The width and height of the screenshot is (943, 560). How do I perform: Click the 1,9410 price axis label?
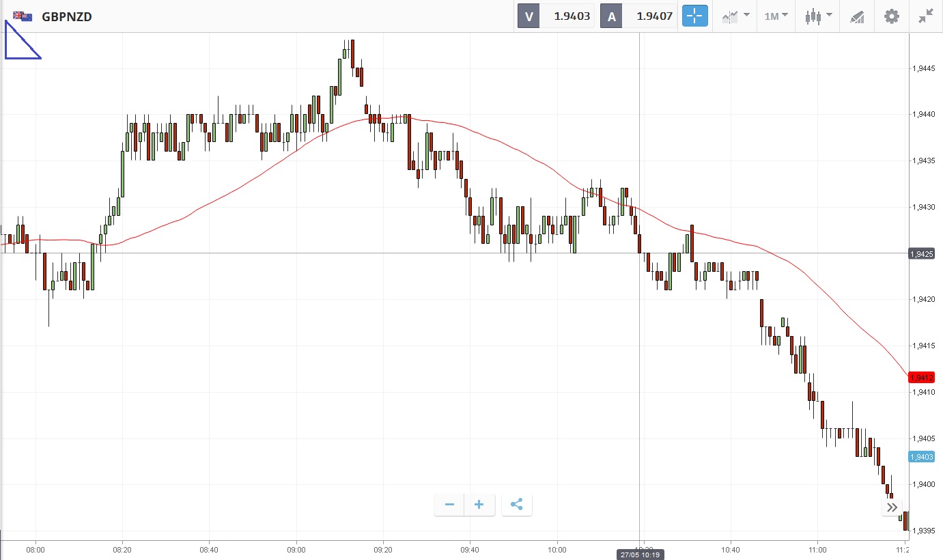pyautogui.click(x=923, y=392)
